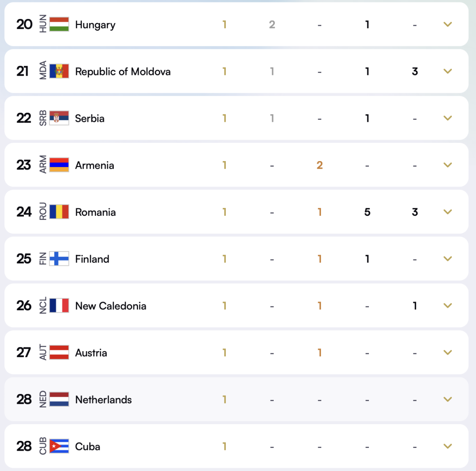Select the Cuba flag icon
The width and height of the screenshot is (476, 471).
59,446
